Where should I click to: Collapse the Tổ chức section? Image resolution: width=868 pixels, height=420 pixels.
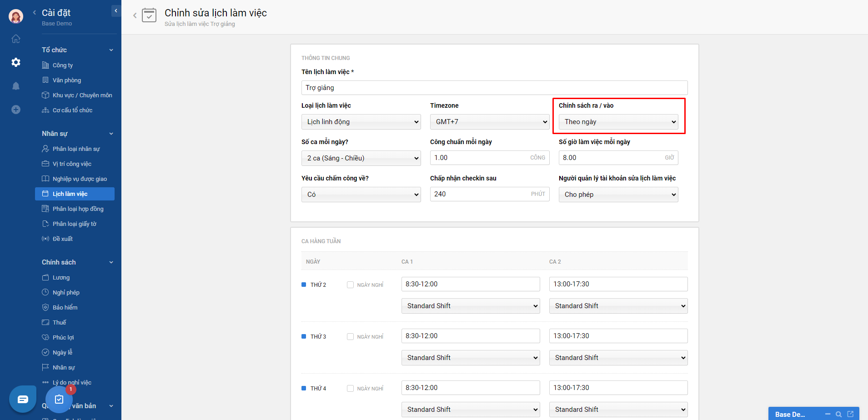pos(111,50)
